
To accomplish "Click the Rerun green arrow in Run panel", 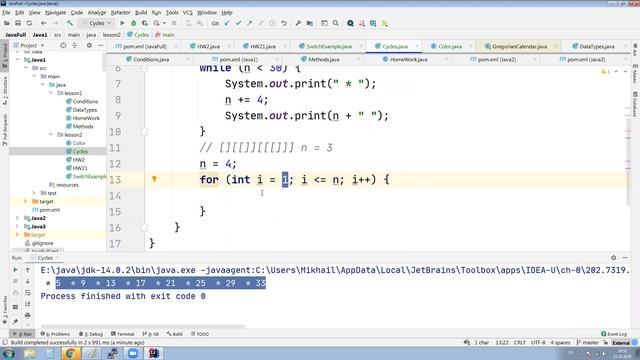I will (16, 270).
